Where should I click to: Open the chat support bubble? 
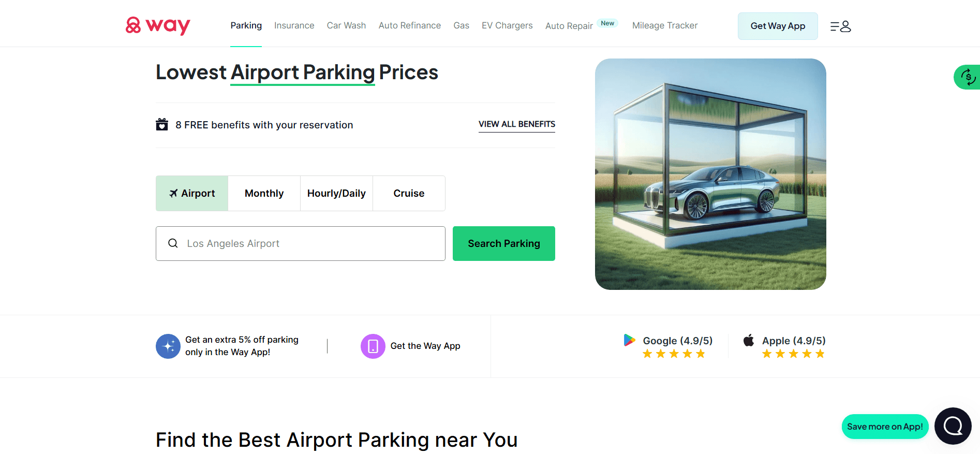point(953,426)
